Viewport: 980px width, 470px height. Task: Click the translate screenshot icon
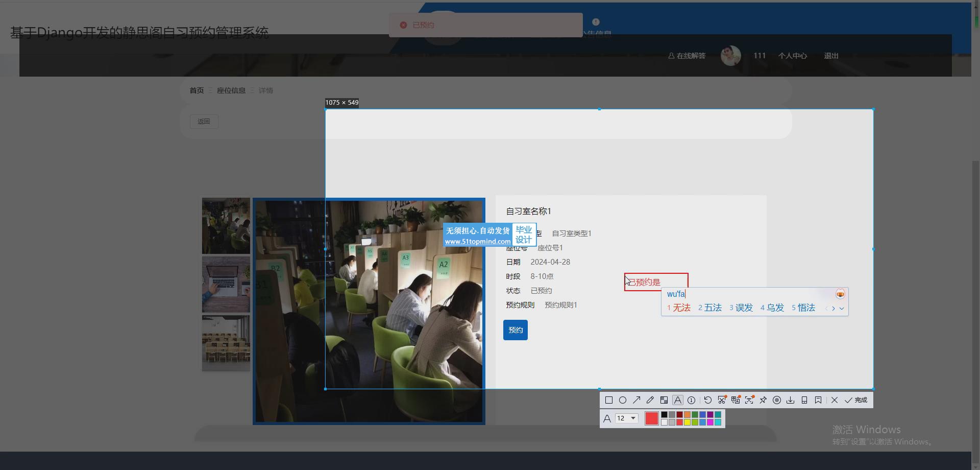[x=736, y=400]
